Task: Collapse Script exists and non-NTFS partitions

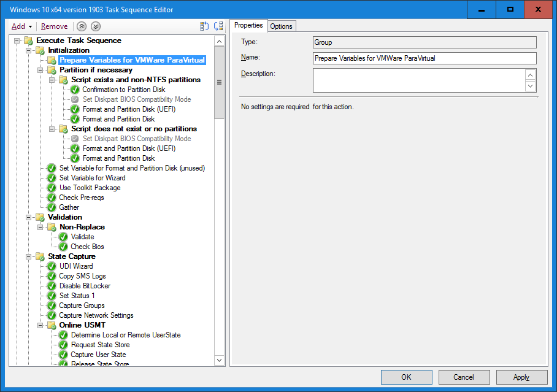Action: coord(52,80)
